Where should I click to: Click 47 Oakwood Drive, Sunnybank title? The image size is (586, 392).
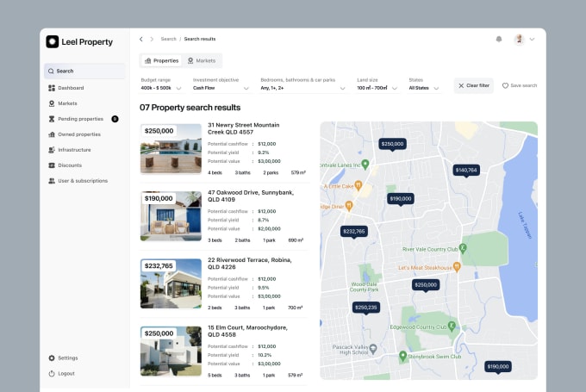[x=251, y=196]
